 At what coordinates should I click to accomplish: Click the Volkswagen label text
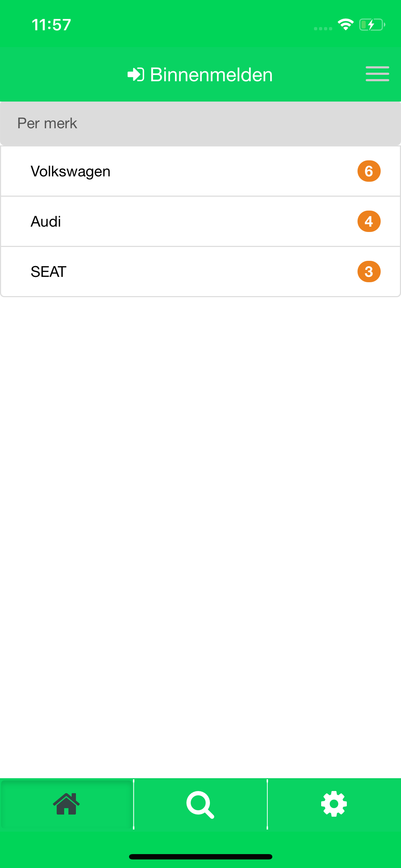coord(71,172)
